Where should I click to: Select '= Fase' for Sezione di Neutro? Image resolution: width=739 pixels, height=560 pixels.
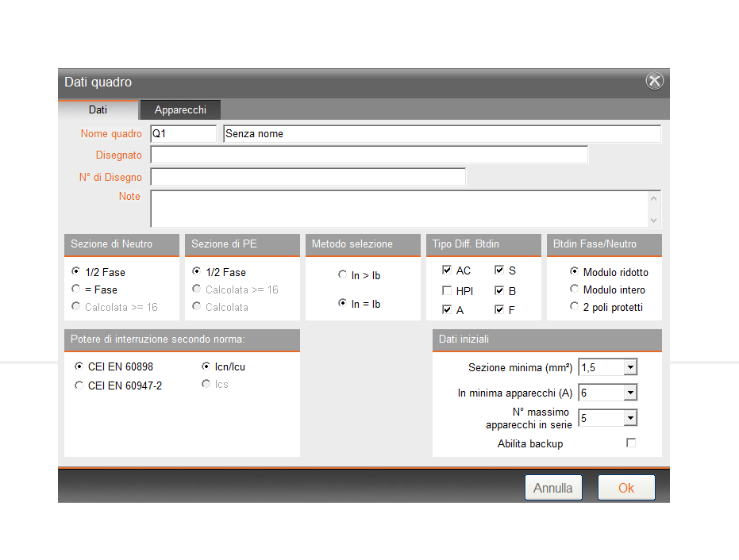[x=76, y=290]
